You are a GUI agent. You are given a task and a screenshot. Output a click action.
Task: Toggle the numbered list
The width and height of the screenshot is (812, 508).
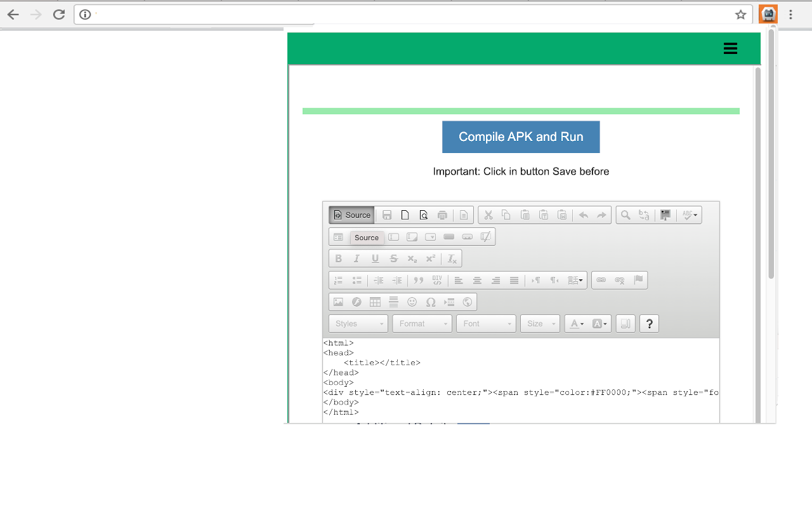pos(339,280)
